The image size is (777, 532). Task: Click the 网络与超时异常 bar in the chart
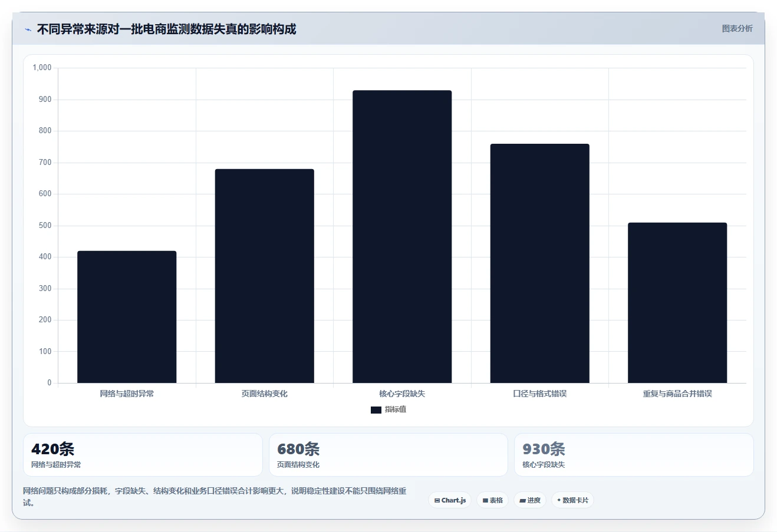pyautogui.click(x=127, y=317)
